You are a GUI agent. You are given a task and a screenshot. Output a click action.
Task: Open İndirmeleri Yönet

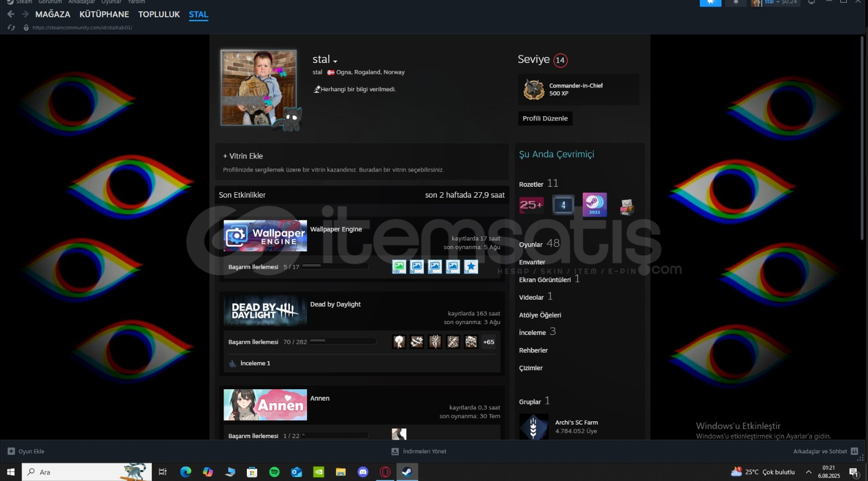tap(419, 451)
